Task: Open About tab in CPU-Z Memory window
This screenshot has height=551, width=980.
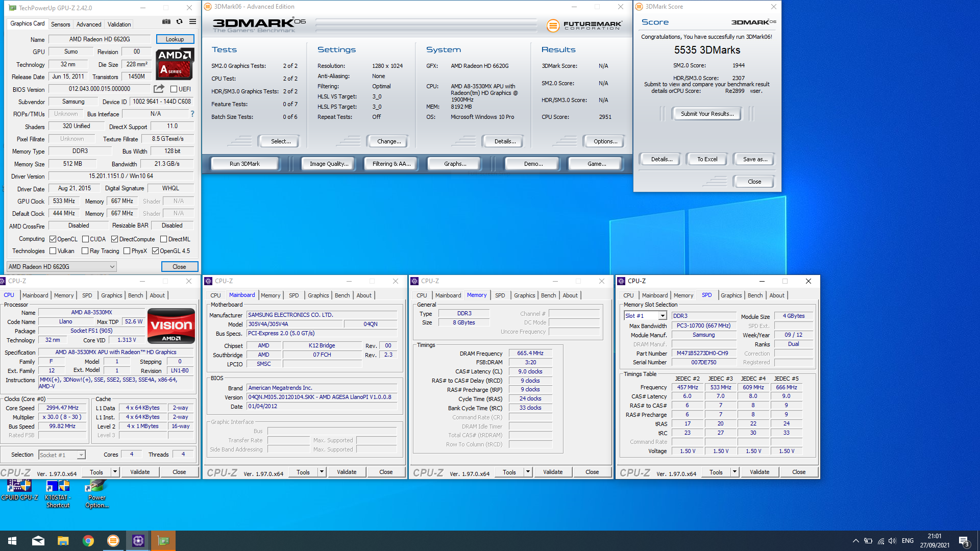Action: [x=570, y=295]
